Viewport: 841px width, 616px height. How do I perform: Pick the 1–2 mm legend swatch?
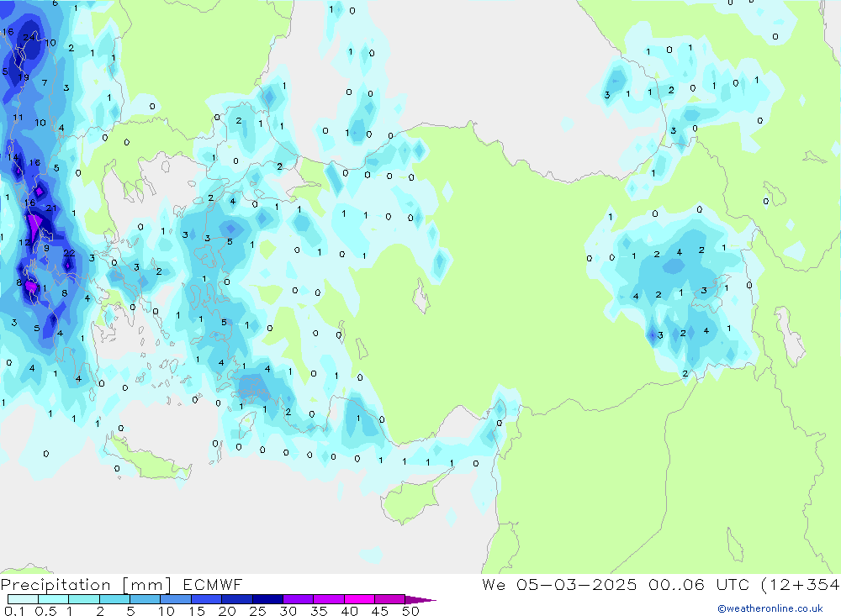click(83, 599)
